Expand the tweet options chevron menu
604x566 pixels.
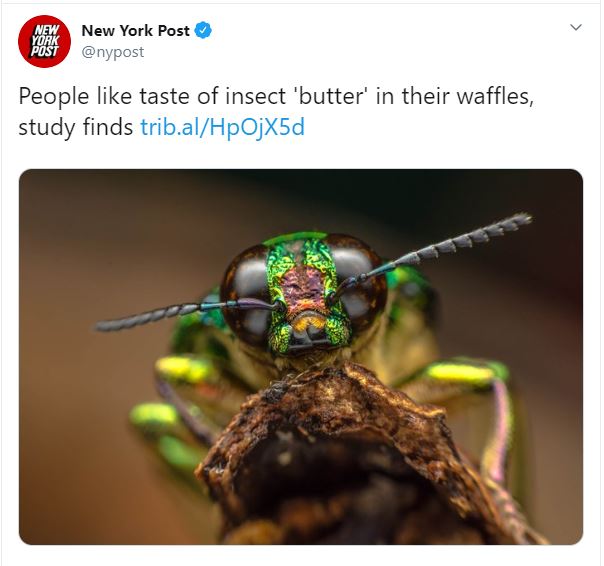point(575,27)
